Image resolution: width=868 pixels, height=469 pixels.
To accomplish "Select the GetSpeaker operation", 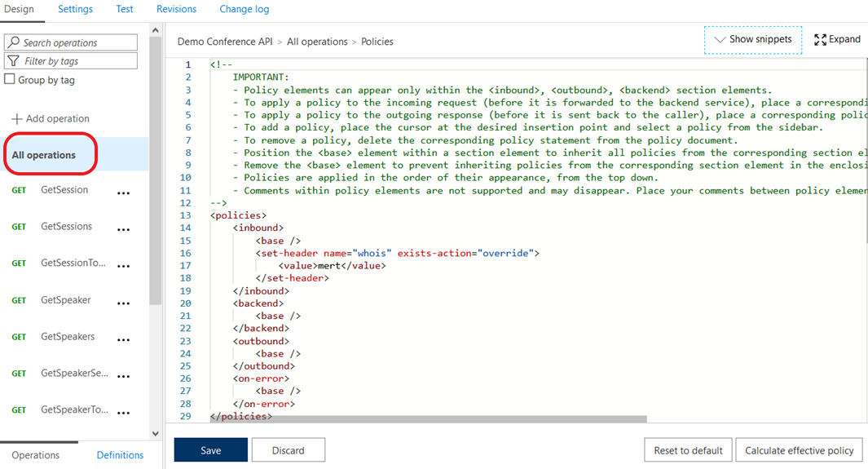I will [x=65, y=300].
